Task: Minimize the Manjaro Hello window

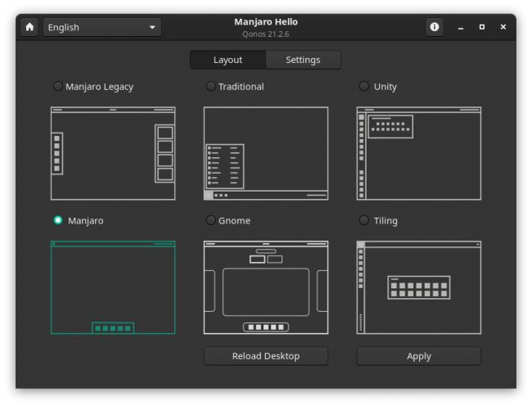Action: pyautogui.click(x=461, y=27)
